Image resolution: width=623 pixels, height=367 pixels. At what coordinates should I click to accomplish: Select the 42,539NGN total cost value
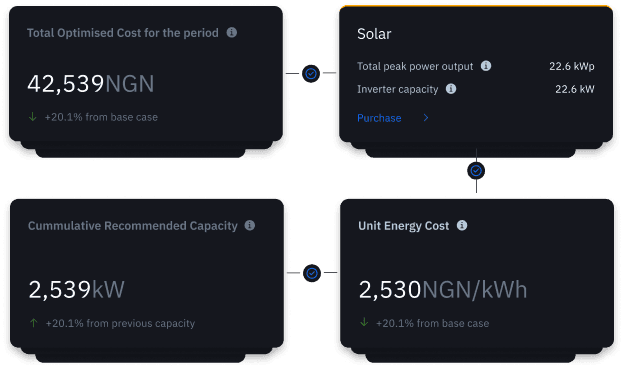(91, 84)
